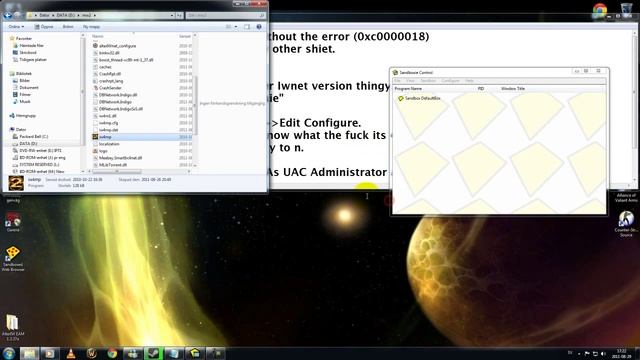Click Ny mapp in Explorer toolbar
640x360 pixels.
pos(91,27)
